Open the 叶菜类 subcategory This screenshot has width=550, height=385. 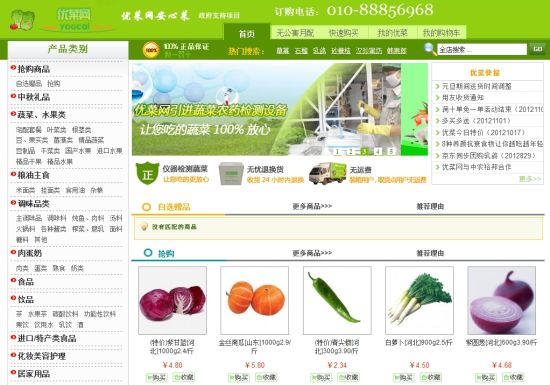point(56,130)
